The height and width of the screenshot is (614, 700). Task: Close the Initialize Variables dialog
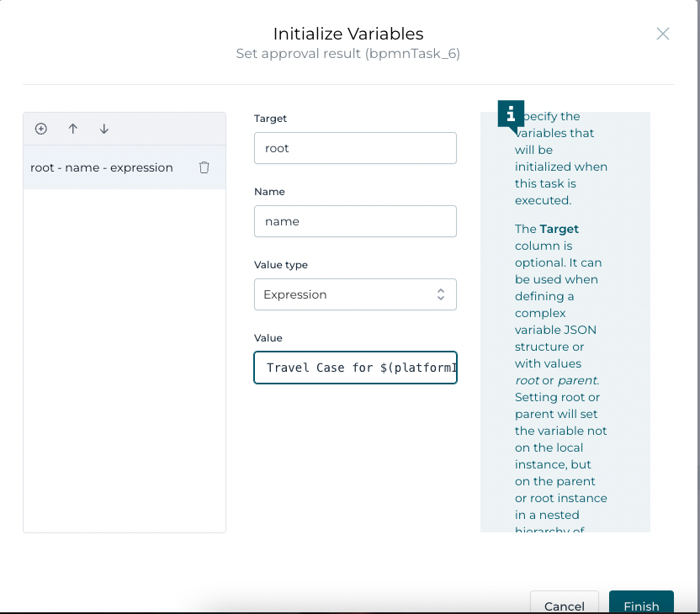(x=663, y=34)
